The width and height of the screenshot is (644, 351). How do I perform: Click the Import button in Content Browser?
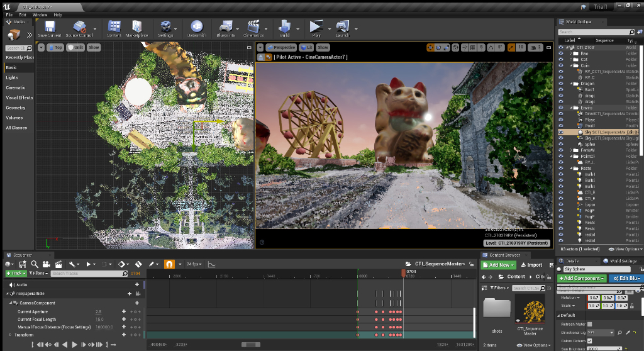[x=531, y=265]
